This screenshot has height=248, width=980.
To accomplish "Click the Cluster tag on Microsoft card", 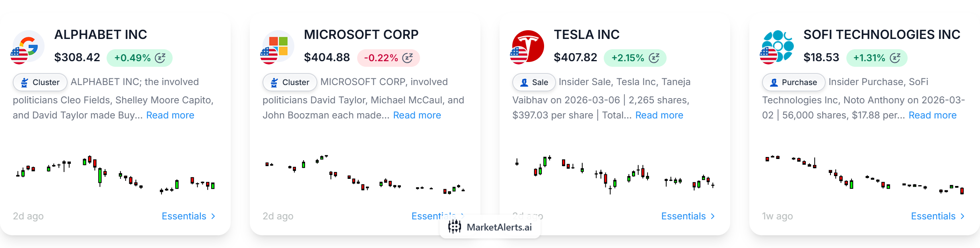I will click(x=290, y=82).
